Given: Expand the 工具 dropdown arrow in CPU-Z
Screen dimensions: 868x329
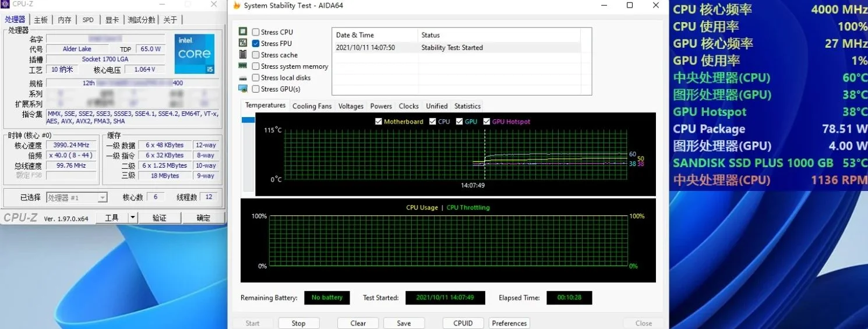Looking at the screenshot, I should [132, 218].
